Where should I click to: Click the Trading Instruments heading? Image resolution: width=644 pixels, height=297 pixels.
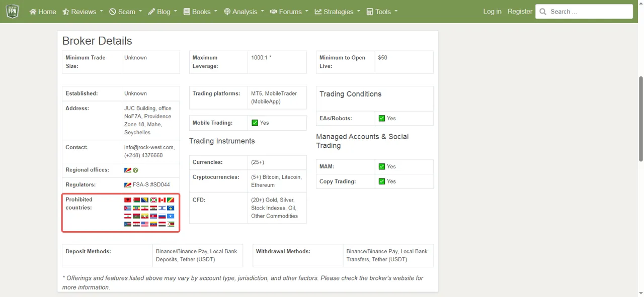point(222,141)
